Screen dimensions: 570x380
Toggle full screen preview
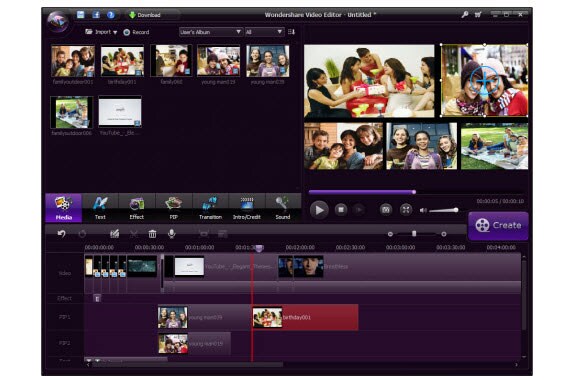point(406,209)
